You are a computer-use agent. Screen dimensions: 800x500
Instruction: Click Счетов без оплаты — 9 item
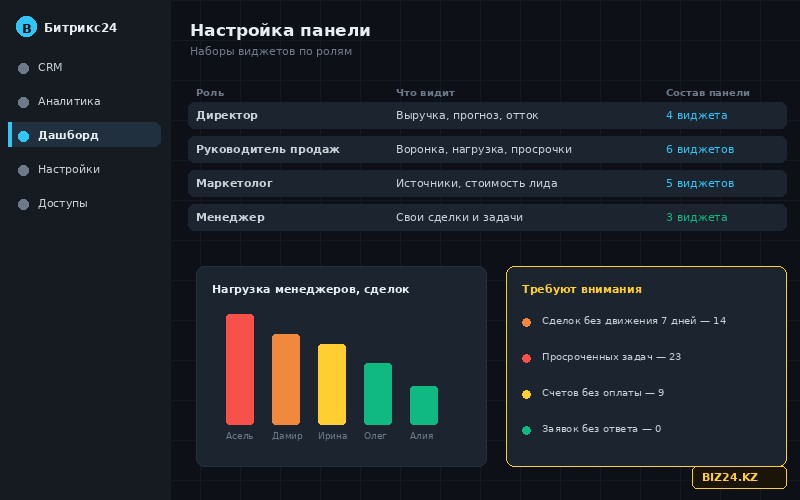(x=603, y=393)
